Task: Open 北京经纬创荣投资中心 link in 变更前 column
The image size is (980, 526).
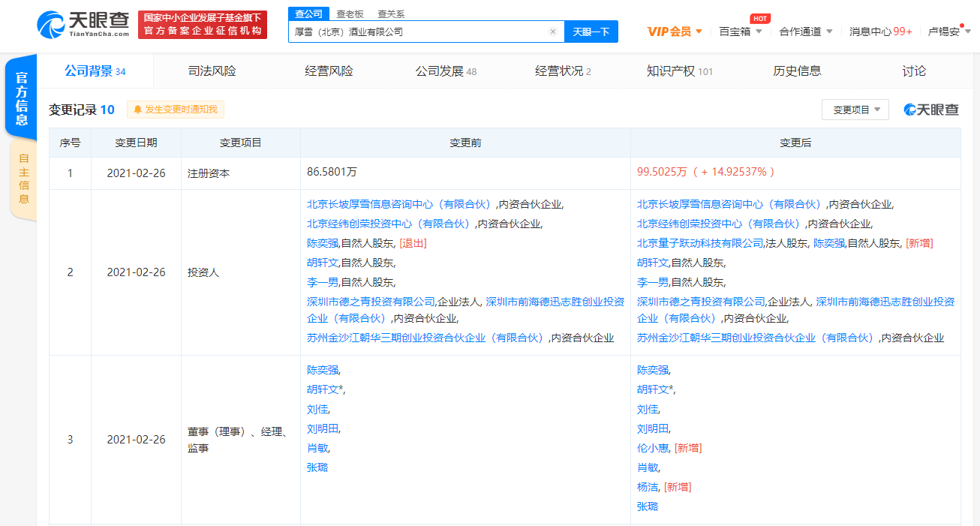Action: 390,224
